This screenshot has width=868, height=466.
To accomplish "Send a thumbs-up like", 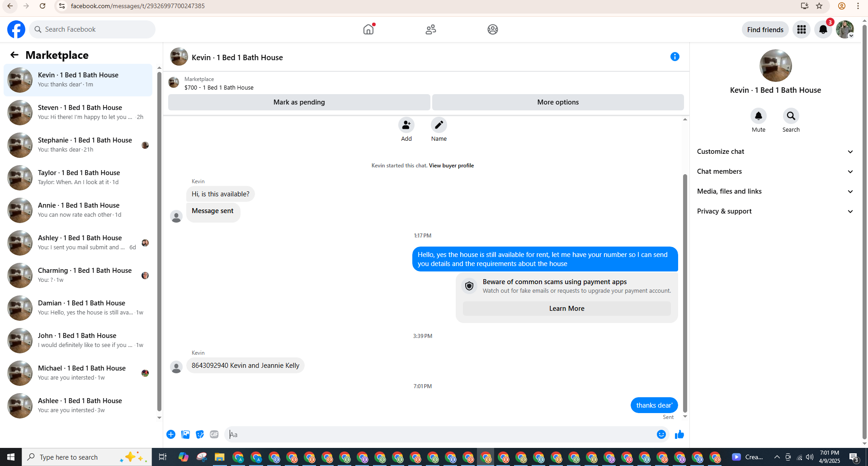I will click(x=679, y=434).
